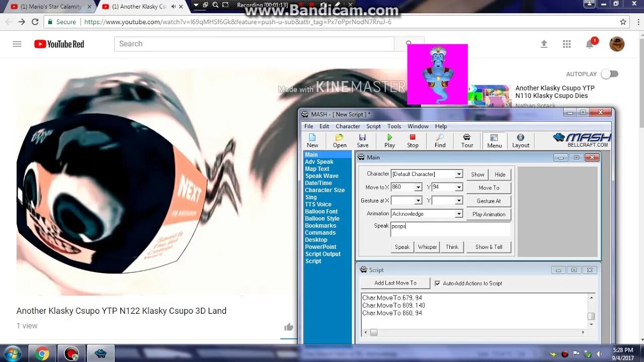Open the Script menu in the menu bar
Viewport: 644px width, 362px height.
point(373,126)
